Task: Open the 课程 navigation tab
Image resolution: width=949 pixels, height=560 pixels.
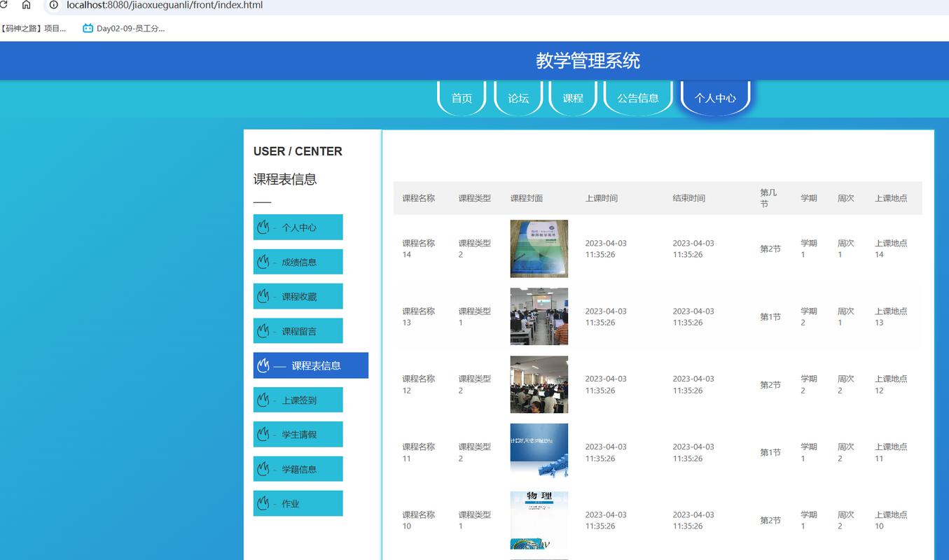Action: coord(573,98)
